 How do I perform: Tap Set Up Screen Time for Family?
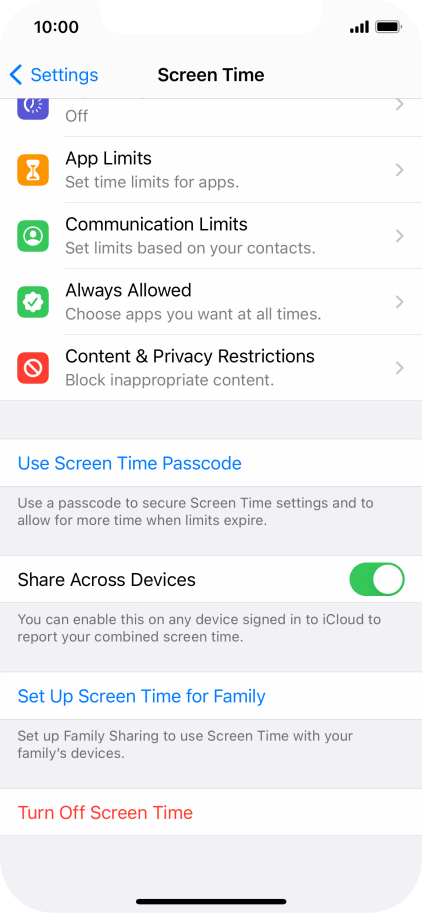[x=141, y=696]
